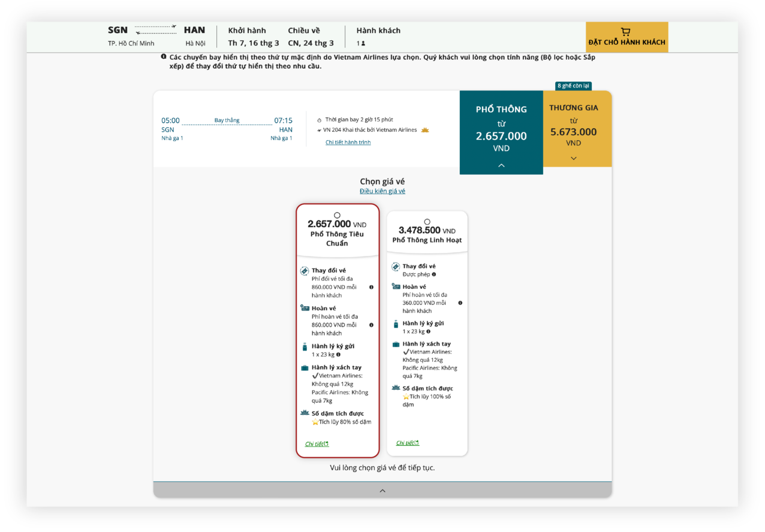
Task: Click the round-trip arrows icon between SGN and HAN
Action: click(x=155, y=29)
